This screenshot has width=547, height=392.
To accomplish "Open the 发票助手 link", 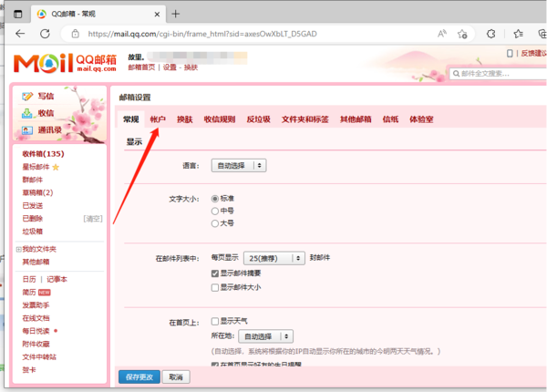I will [36, 305].
